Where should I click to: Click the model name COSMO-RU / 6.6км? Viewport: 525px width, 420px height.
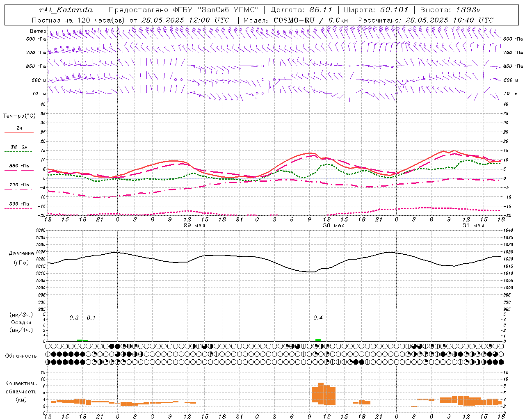(311, 20)
